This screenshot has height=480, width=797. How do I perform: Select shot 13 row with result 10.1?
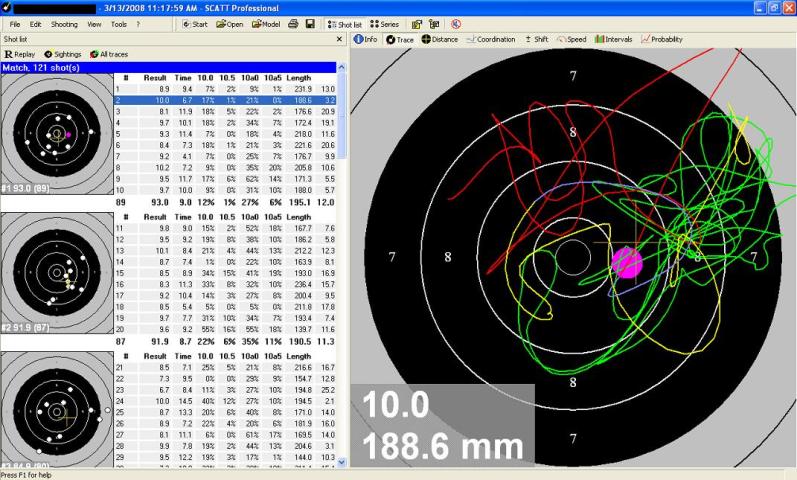tap(225, 251)
